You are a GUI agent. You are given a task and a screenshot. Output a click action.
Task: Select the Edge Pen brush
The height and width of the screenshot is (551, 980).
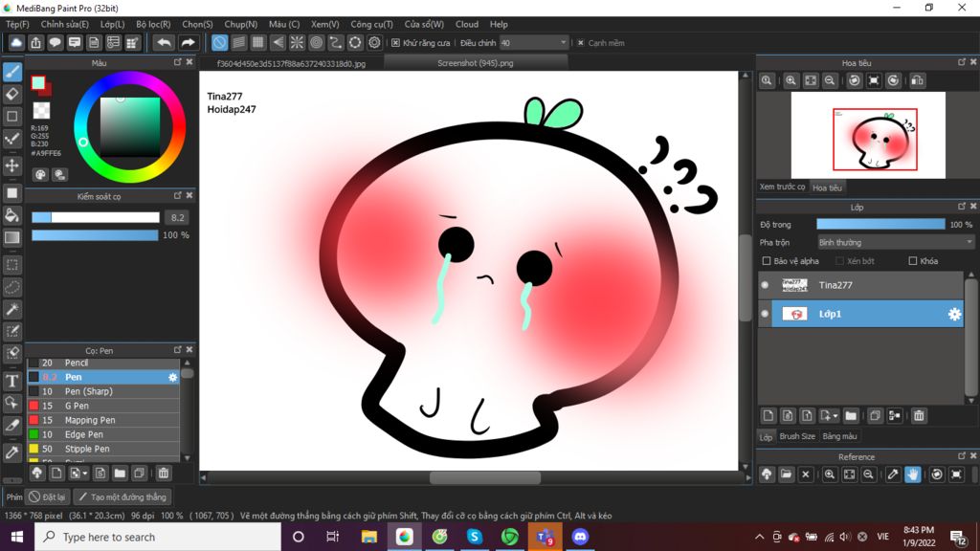[103, 435]
